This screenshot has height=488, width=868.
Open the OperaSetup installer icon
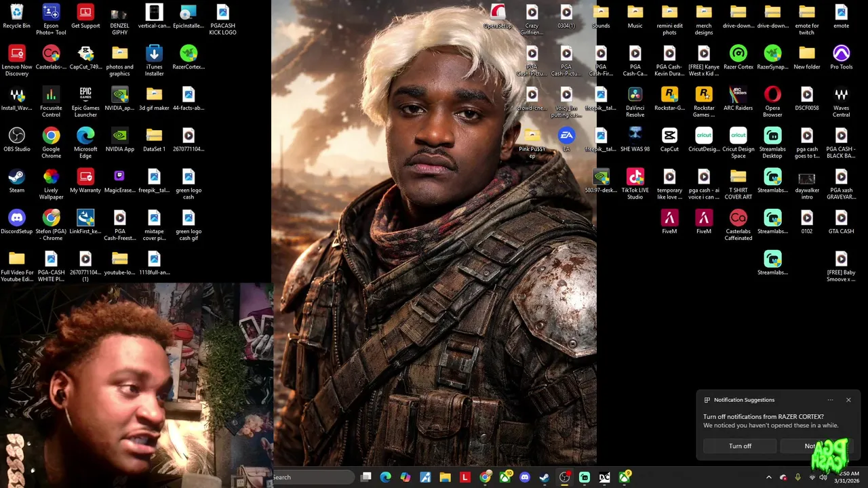(498, 17)
